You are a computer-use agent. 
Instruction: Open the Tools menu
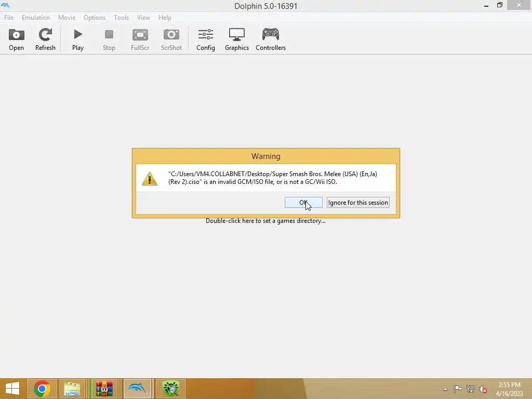pyautogui.click(x=121, y=18)
